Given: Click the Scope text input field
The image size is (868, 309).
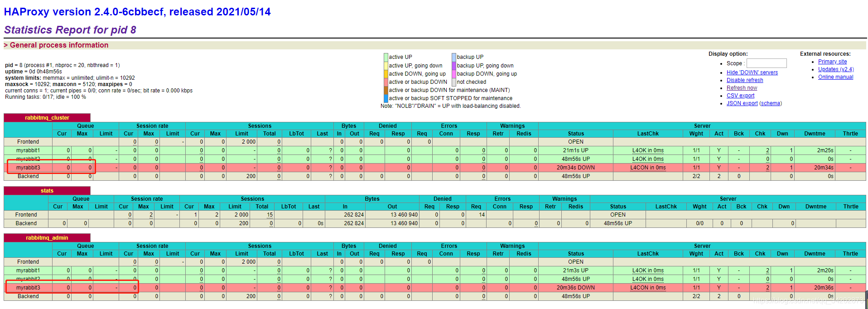Looking at the screenshot, I should pos(767,63).
